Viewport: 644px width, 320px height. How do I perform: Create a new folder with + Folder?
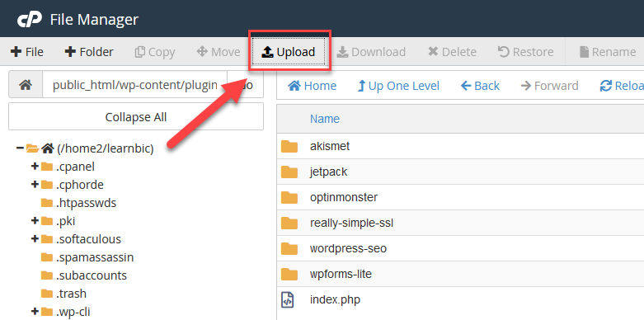pyautogui.click(x=89, y=52)
